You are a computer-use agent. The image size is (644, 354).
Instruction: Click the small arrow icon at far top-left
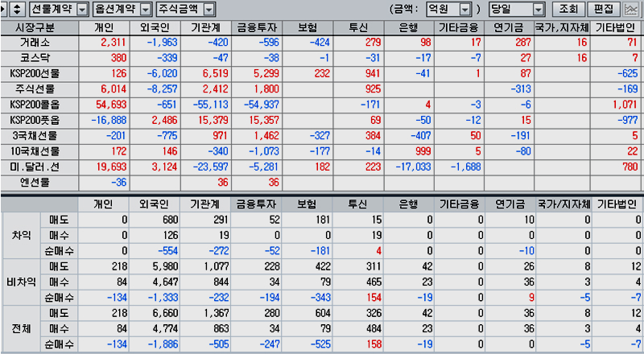point(4,10)
